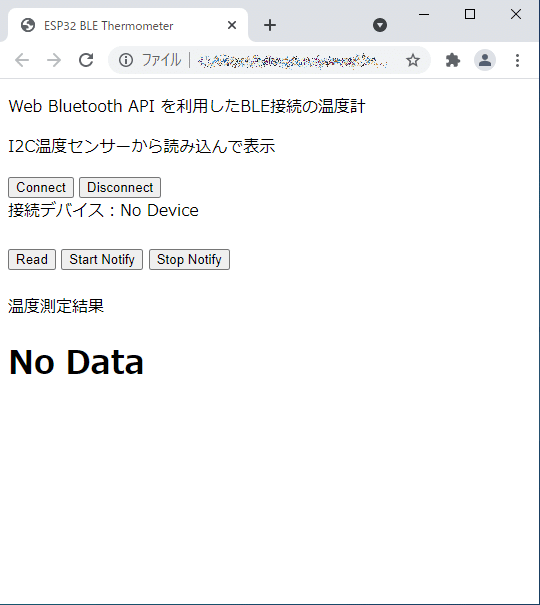Click the browser forward arrow
540x605 pixels.
coord(54,60)
